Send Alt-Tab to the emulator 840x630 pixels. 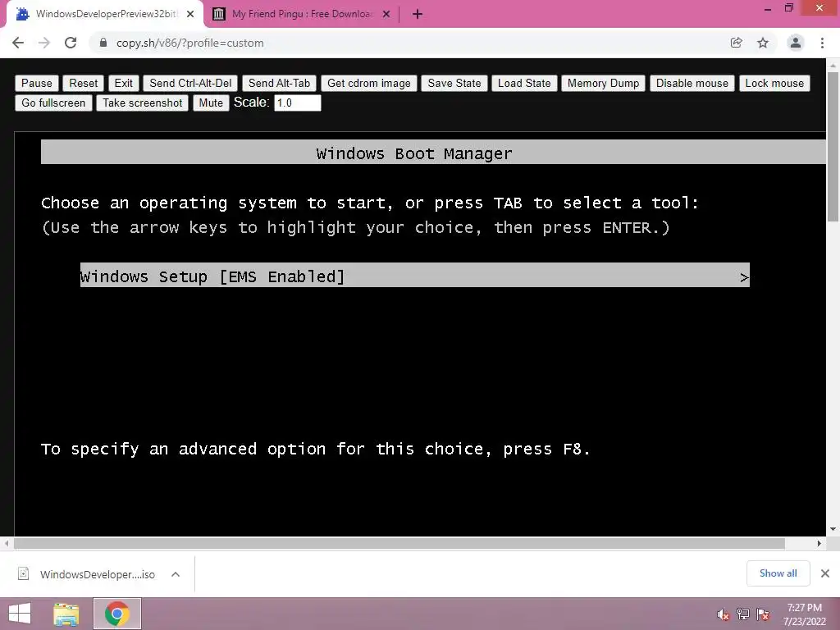coord(279,83)
